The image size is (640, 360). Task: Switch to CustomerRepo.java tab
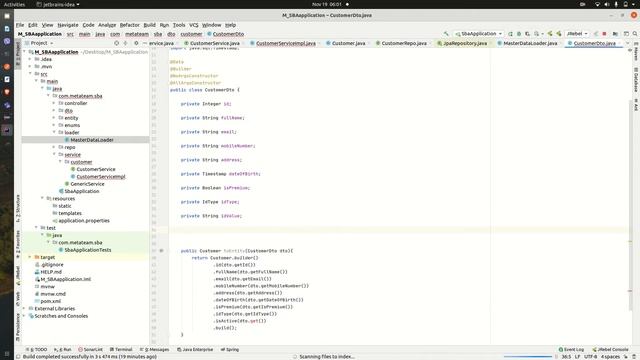click(404, 43)
